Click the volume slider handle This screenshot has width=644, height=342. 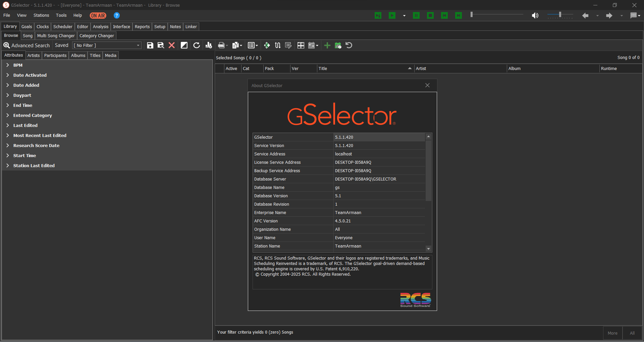click(x=560, y=15)
